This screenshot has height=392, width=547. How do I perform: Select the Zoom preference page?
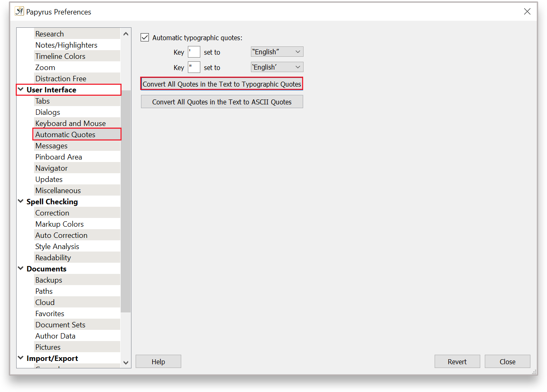[77, 67]
